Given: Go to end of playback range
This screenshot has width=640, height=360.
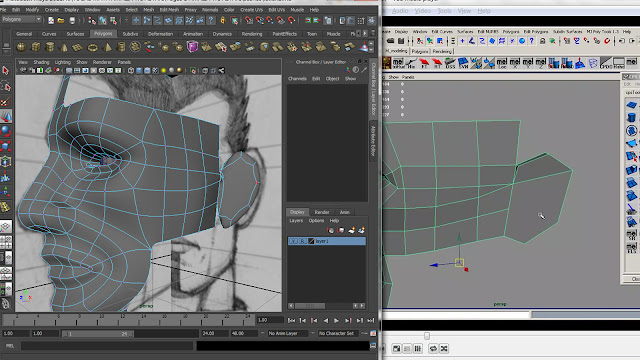Looking at the screenshot, I should 371,321.
